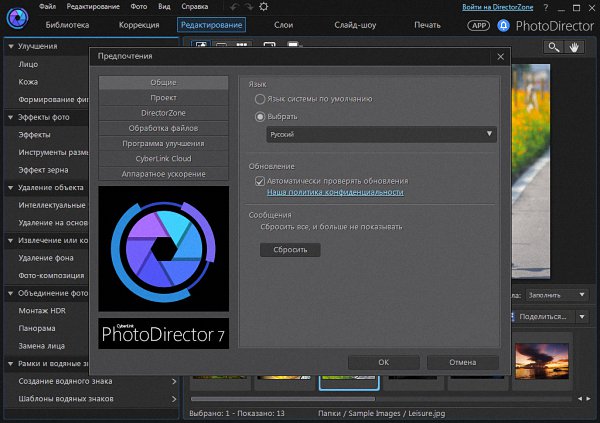Toggle 'Автоматически проверять обновления' checkbox
The width and height of the screenshot is (600, 423).
260,180
